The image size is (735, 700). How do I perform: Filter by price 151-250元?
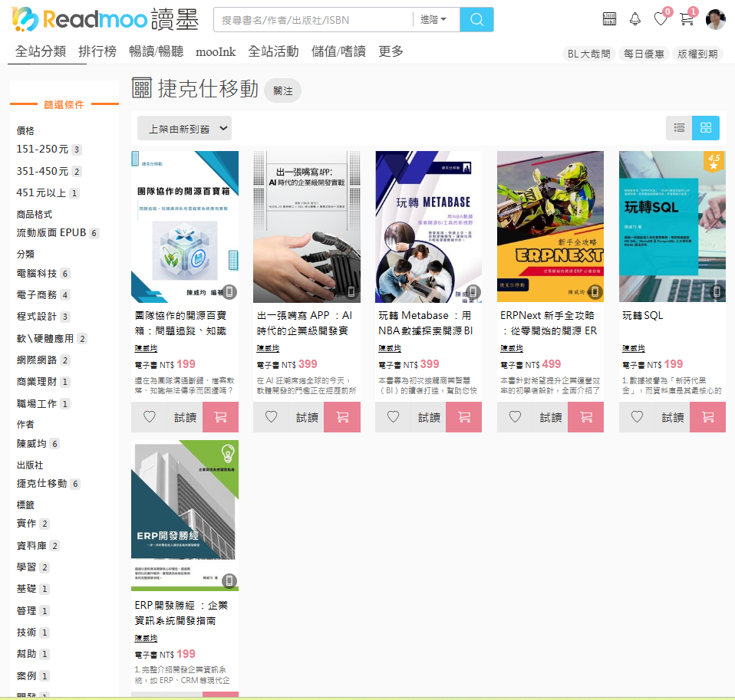pos(49,149)
